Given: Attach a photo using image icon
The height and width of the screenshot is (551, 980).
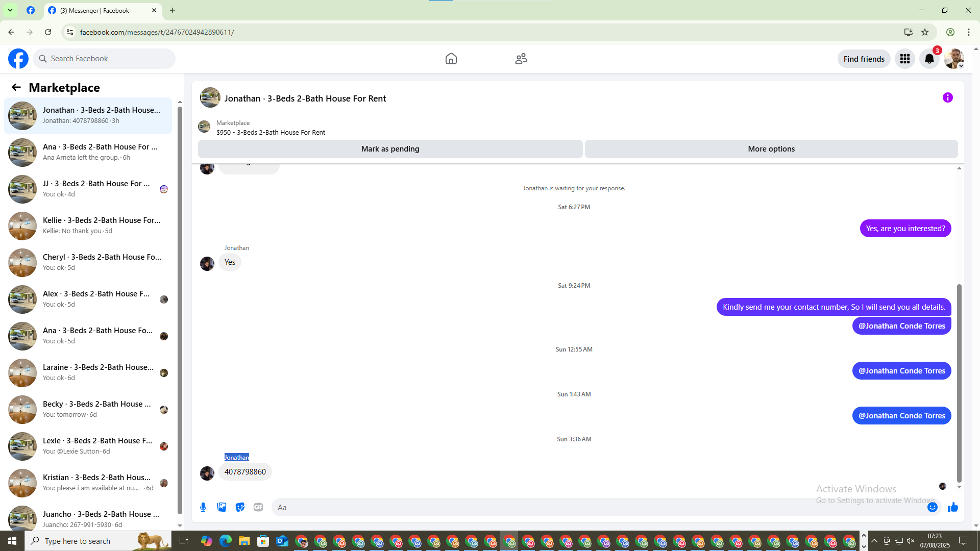Looking at the screenshot, I should coord(222,507).
